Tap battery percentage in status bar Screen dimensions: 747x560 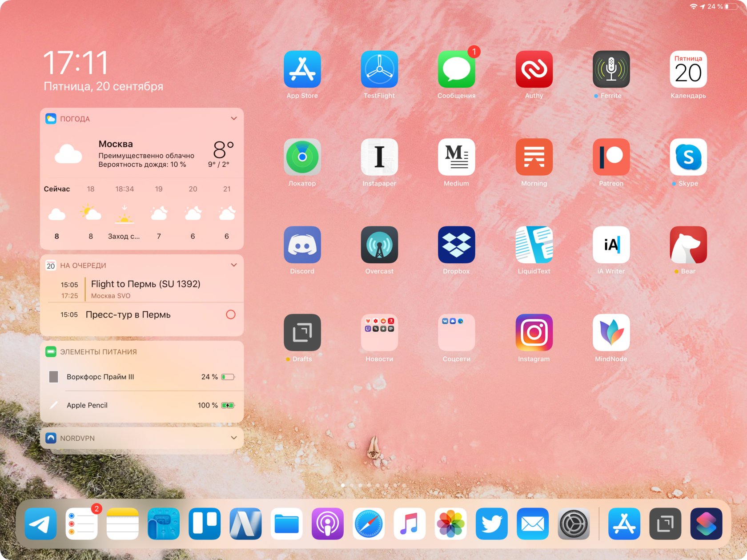pos(715,7)
